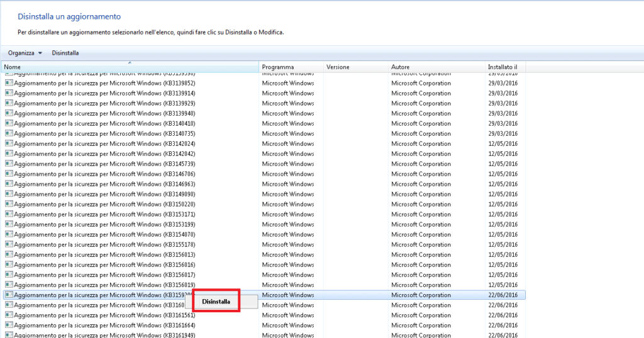Image resolution: width=644 pixels, height=338 pixels.
Task: Click the icon of update KB3139929
Action: 9,103
